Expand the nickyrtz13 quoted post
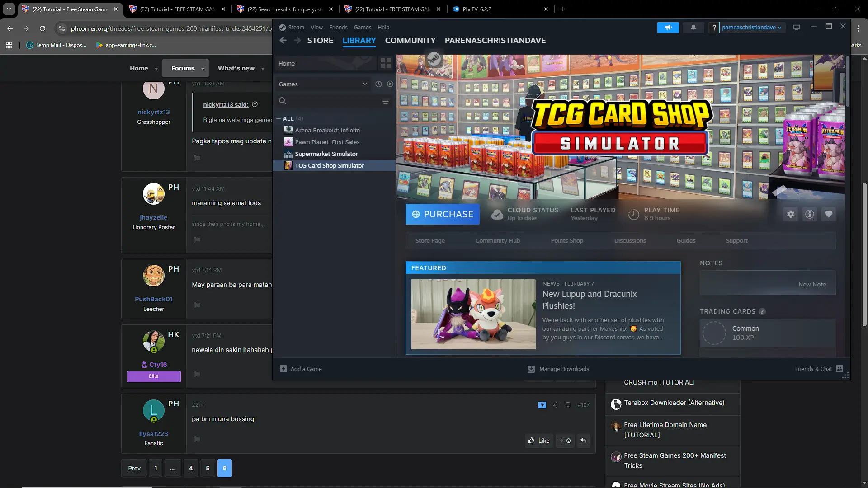Screen dimensions: 868x488 255,104
